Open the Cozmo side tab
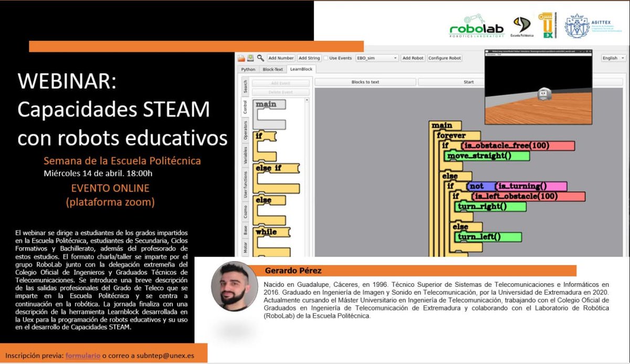Viewport: 630px width, 364px height. pyautogui.click(x=245, y=211)
